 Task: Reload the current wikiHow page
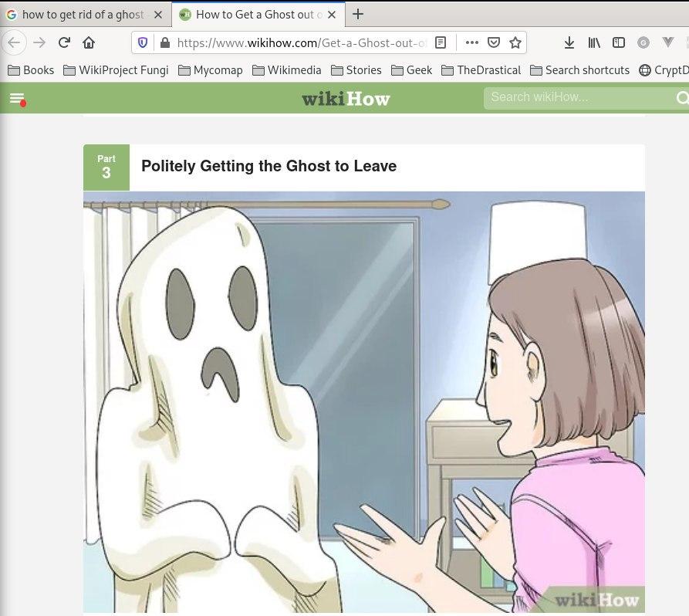[64, 42]
